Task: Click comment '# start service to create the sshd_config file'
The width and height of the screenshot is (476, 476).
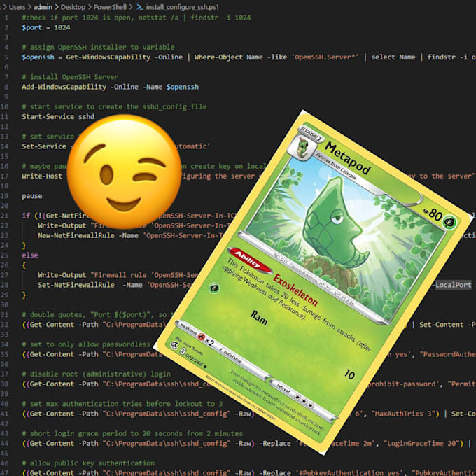Action: click(114, 107)
